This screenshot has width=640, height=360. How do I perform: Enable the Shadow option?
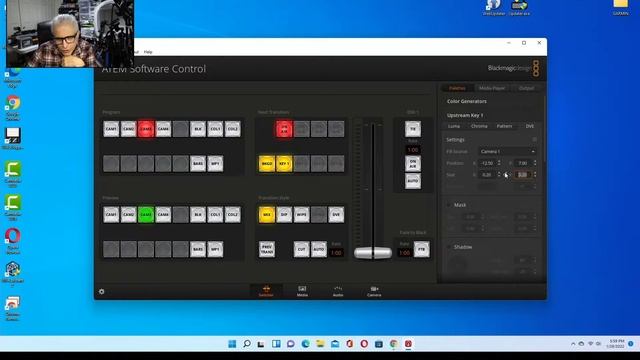tap(449, 247)
